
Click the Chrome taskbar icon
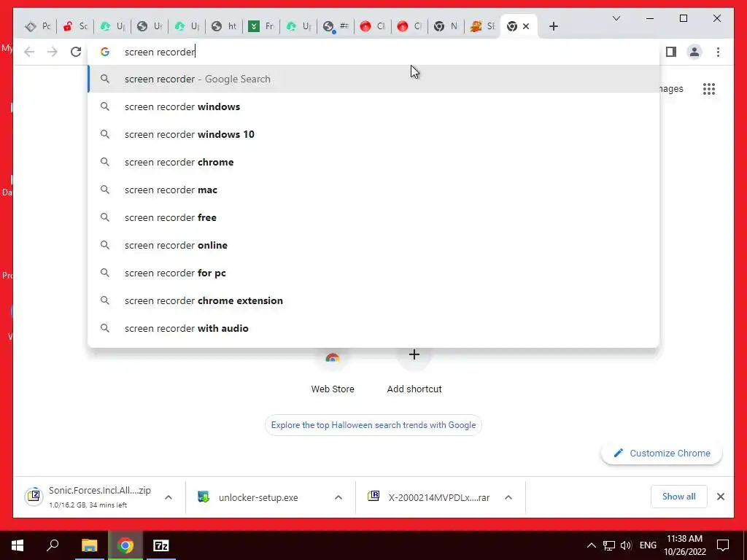tap(125, 545)
